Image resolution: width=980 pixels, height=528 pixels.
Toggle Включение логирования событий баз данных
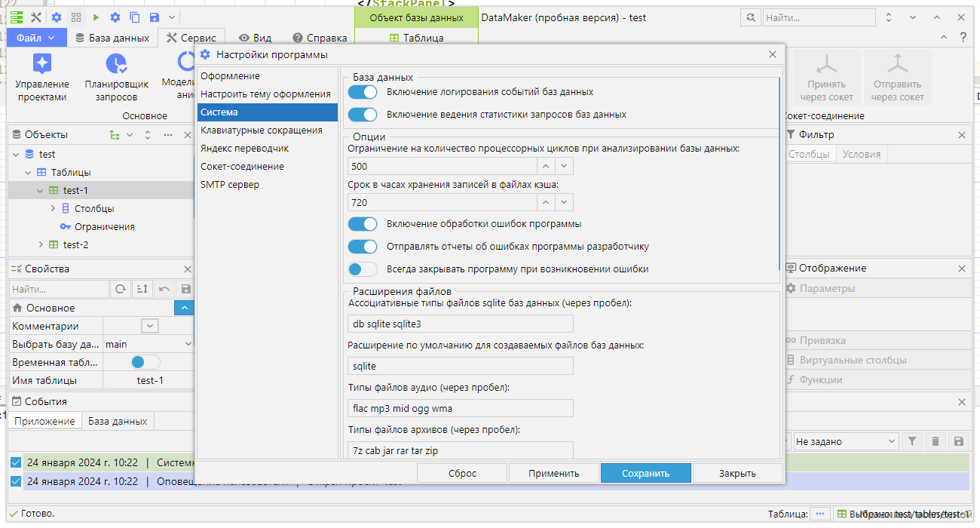pos(363,92)
